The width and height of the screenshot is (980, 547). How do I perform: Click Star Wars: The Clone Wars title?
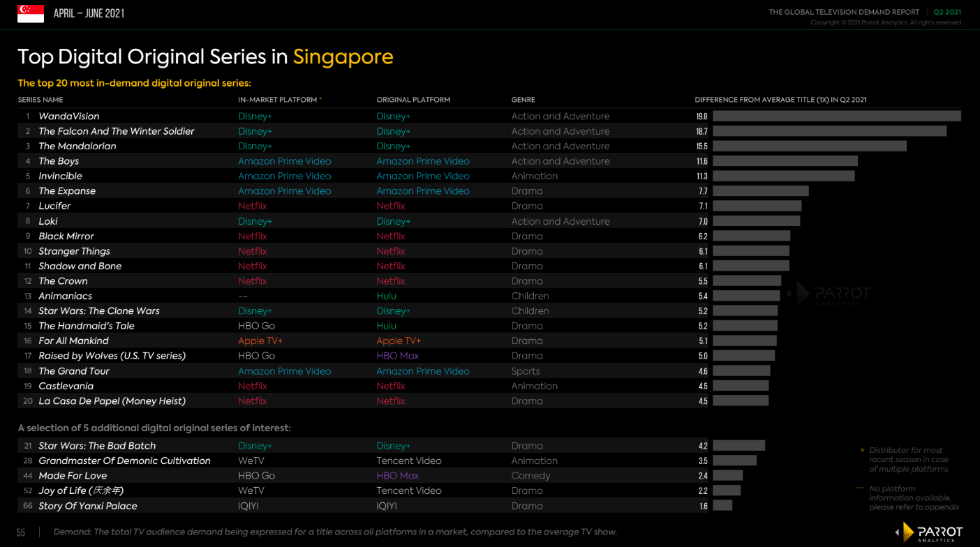(x=99, y=311)
